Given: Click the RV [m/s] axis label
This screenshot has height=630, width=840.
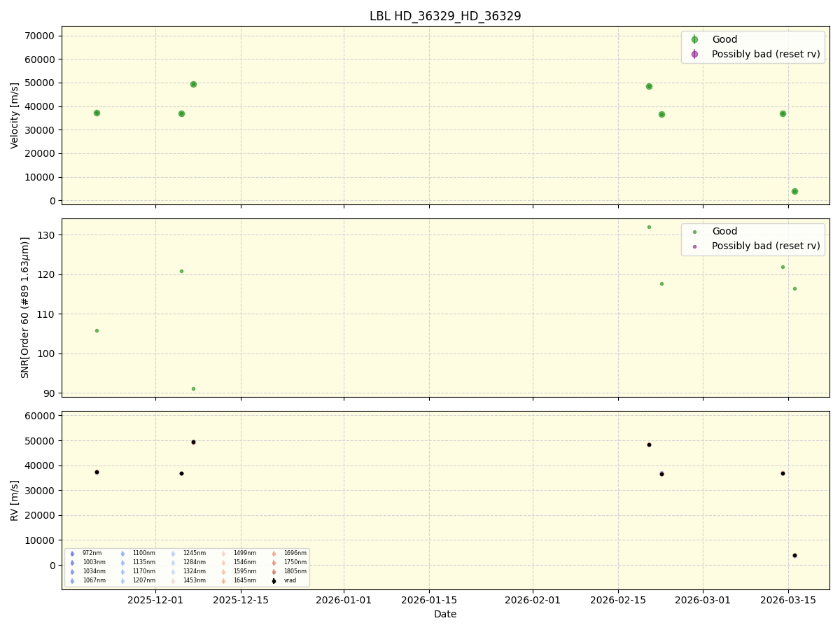Looking at the screenshot, I should [x=15, y=500].
